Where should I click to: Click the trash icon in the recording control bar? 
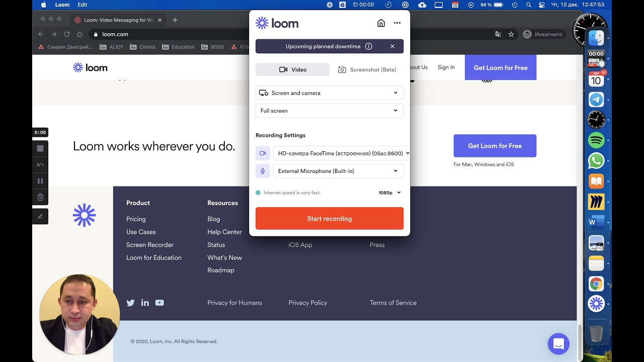pyautogui.click(x=40, y=197)
